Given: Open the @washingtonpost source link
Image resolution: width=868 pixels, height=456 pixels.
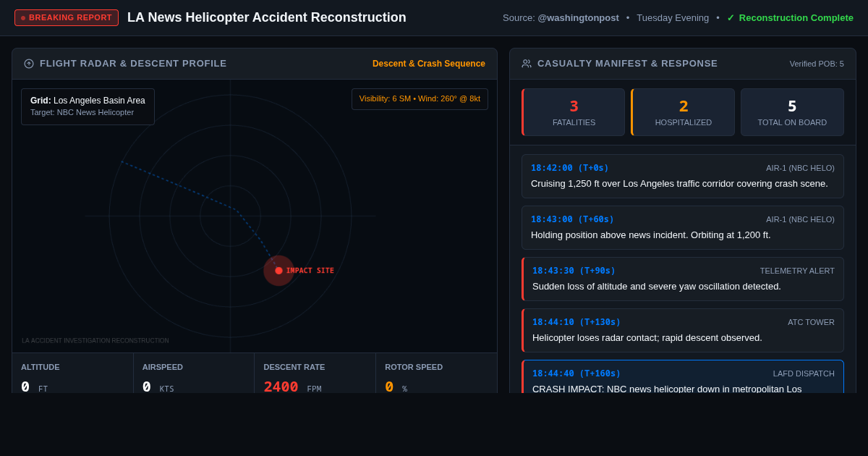Looking at the screenshot, I should tap(578, 17).
